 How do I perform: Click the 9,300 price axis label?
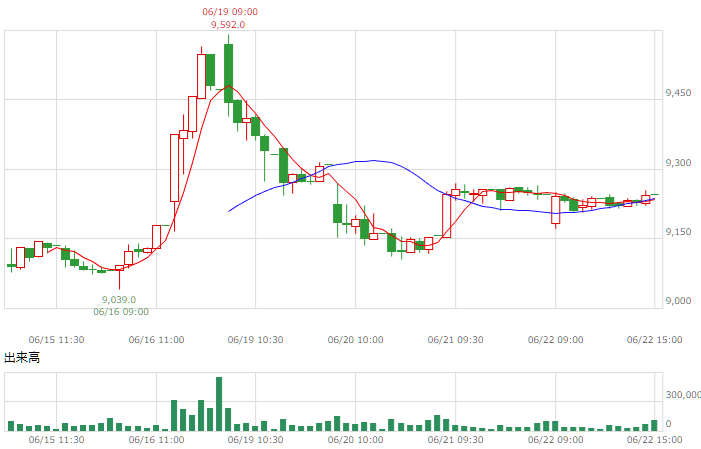coord(678,163)
